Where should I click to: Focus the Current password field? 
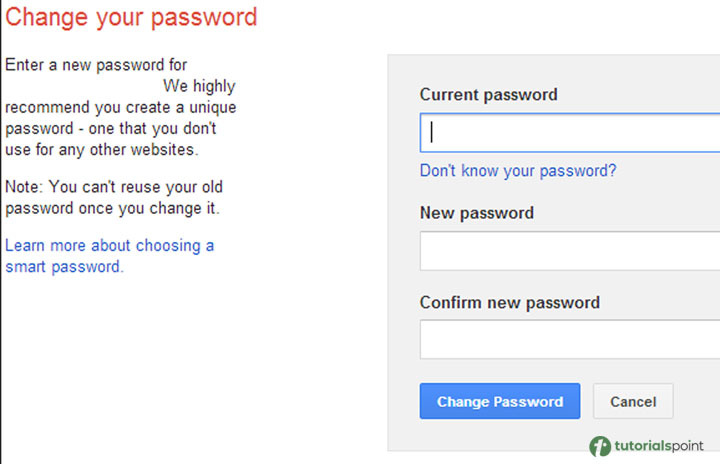point(570,132)
